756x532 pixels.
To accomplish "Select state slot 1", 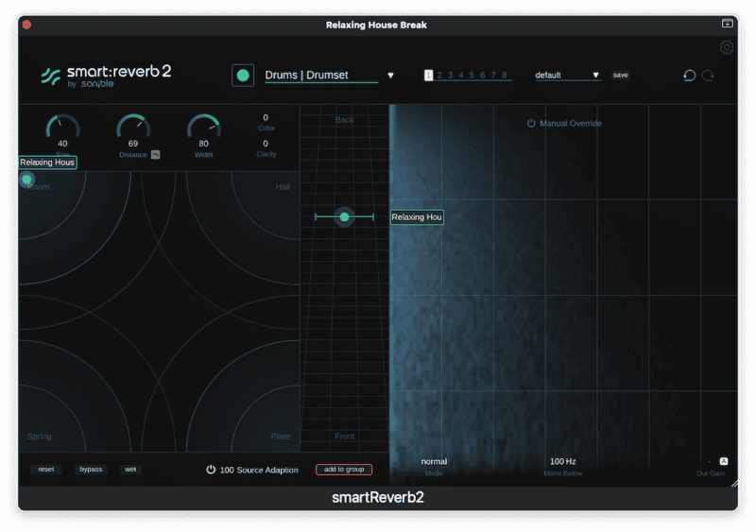I will pyautogui.click(x=428, y=76).
